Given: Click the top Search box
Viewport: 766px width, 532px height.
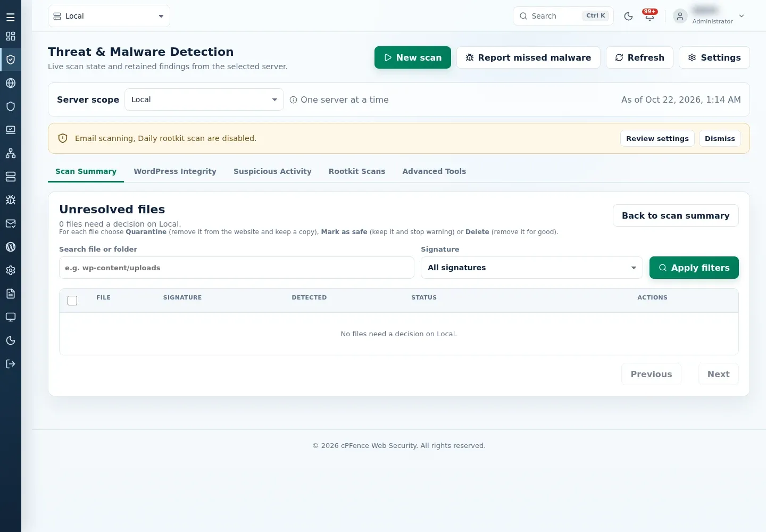Looking at the screenshot, I should pyautogui.click(x=563, y=16).
